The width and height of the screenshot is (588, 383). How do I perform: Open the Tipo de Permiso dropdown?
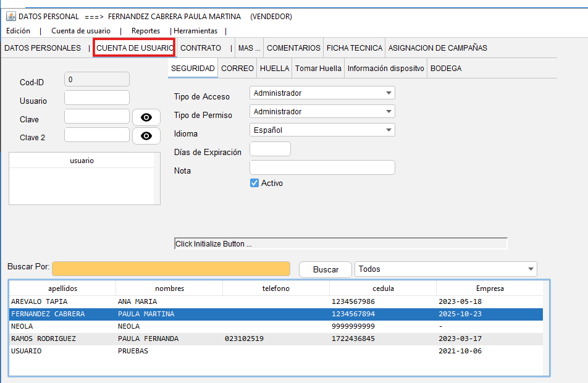(388, 112)
